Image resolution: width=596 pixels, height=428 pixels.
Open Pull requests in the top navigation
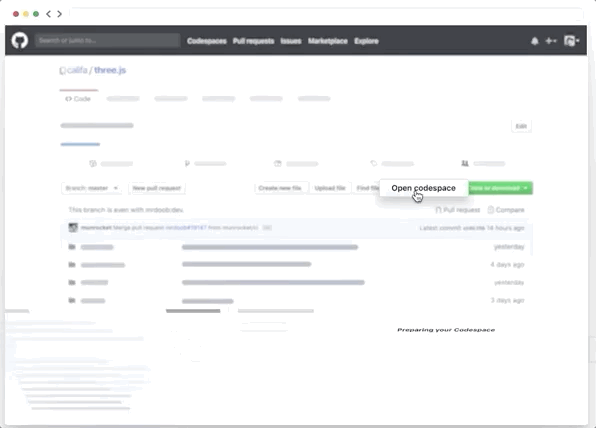click(254, 41)
